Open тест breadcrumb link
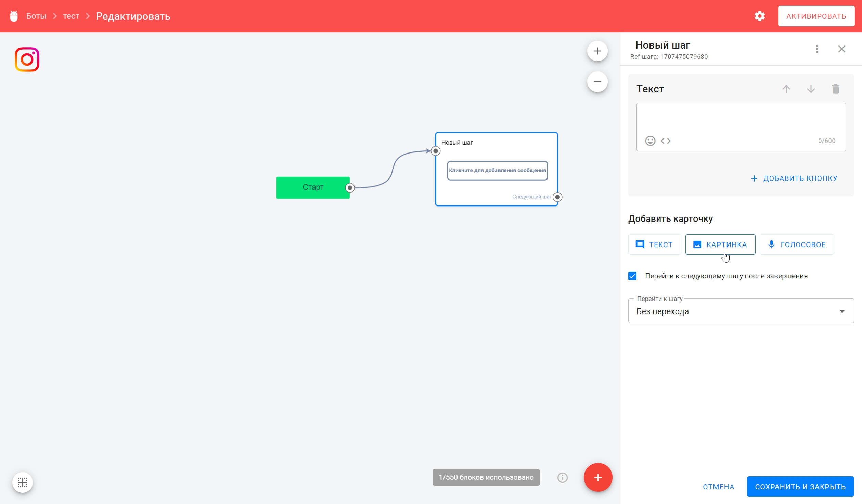Viewport: 862px width, 504px height. 71,16
